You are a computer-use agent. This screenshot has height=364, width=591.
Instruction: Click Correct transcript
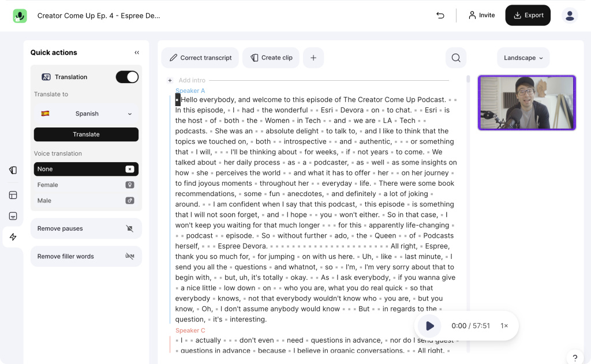[x=200, y=58]
